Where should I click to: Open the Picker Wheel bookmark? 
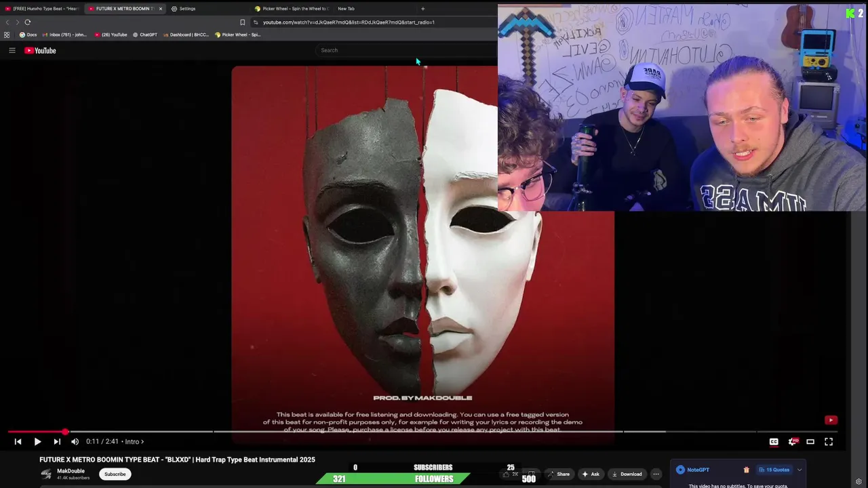pyautogui.click(x=238, y=35)
